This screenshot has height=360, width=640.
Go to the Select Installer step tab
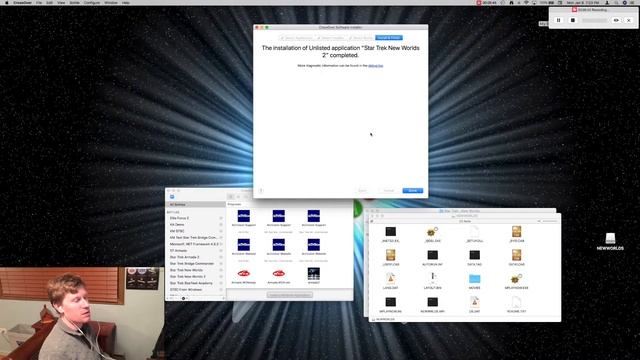click(331, 38)
